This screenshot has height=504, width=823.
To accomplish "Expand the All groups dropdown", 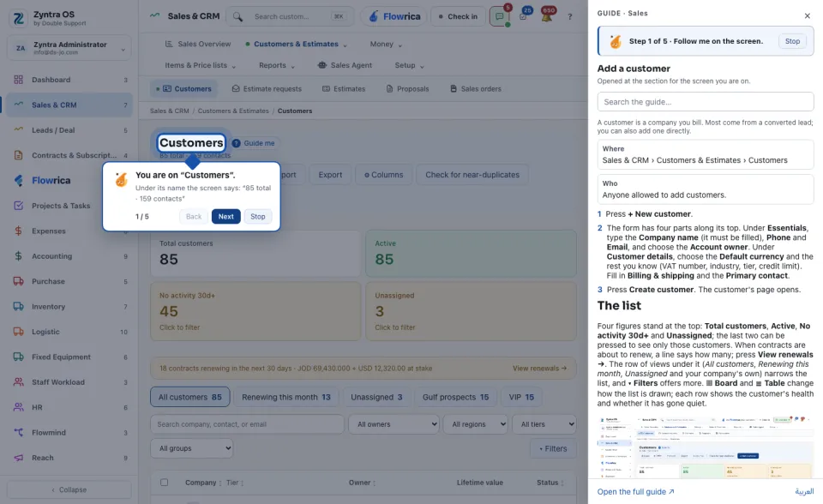I will tap(192, 448).
